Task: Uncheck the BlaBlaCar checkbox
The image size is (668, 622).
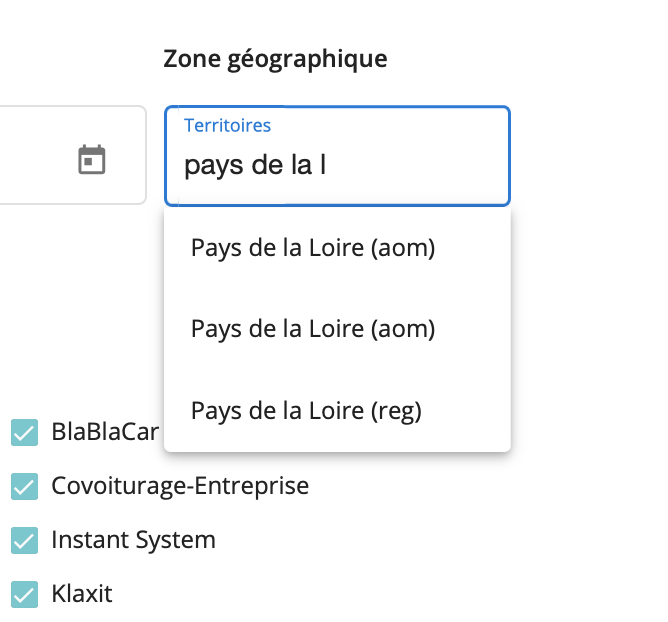Action: tap(24, 432)
